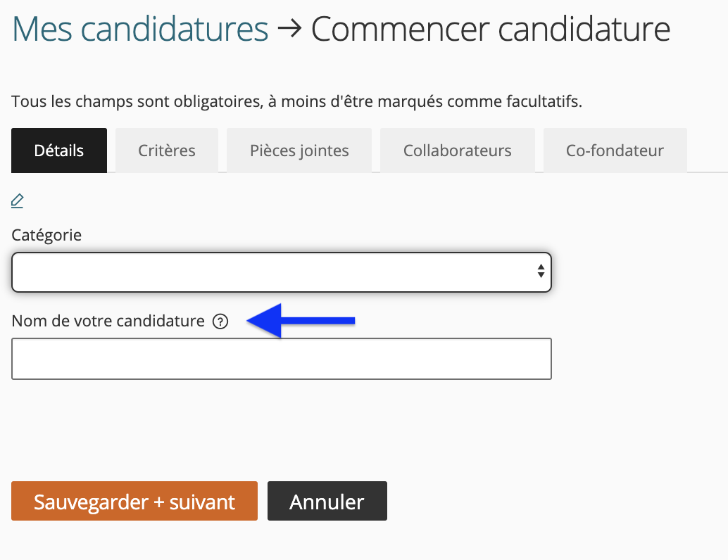Follow the Mes candidatures breadcrumb link
Viewport: 728px width, 560px height.
click(x=139, y=30)
